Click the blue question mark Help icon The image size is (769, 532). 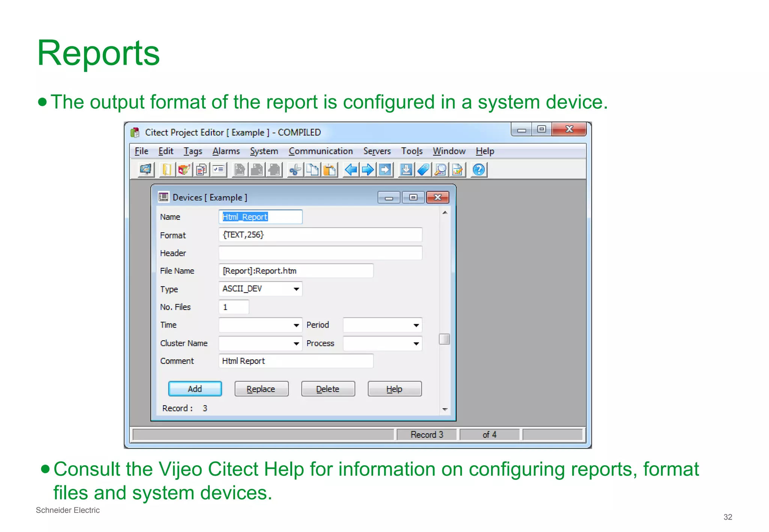point(479,170)
